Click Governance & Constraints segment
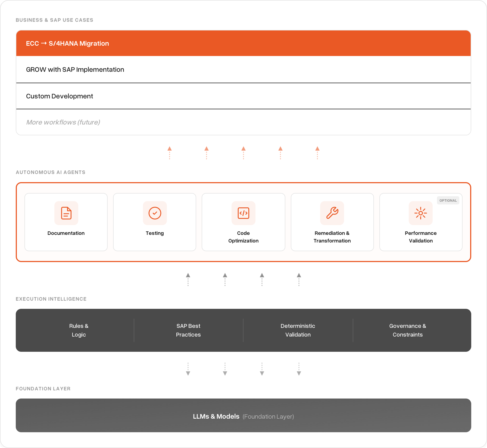Image resolution: width=487 pixels, height=448 pixels. 408,330
